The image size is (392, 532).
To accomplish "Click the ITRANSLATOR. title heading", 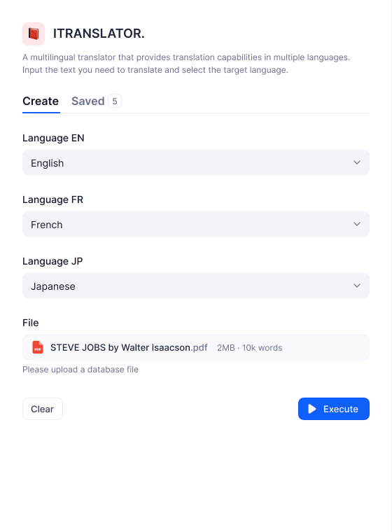I will click(x=99, y=34).
